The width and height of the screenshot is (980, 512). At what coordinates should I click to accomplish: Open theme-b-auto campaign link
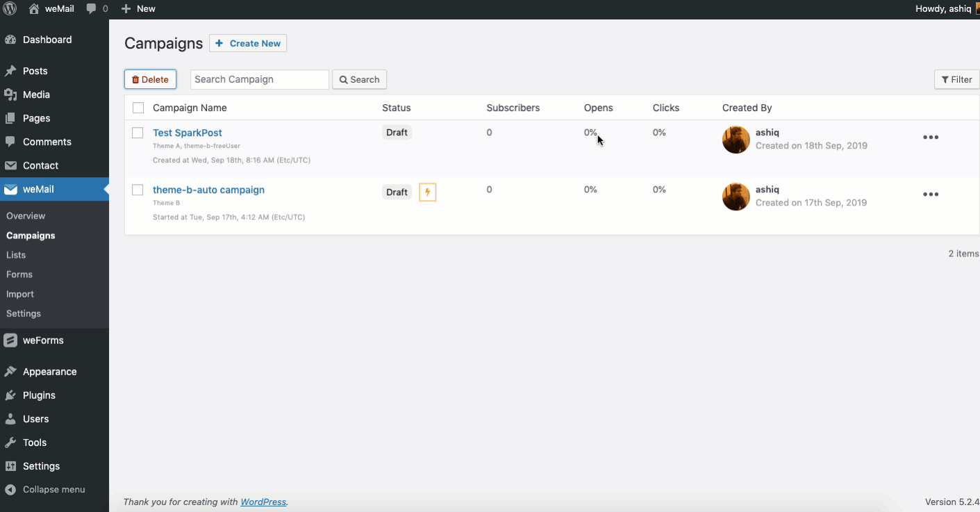point(208,190)
